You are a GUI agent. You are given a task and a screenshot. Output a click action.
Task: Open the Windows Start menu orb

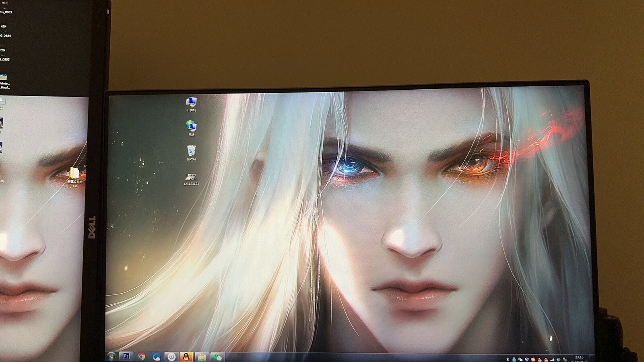(111, 356)
